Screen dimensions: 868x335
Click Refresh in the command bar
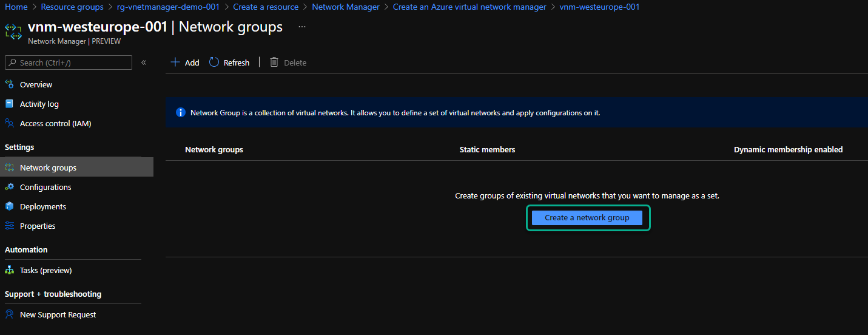click(x=229, y=63)
